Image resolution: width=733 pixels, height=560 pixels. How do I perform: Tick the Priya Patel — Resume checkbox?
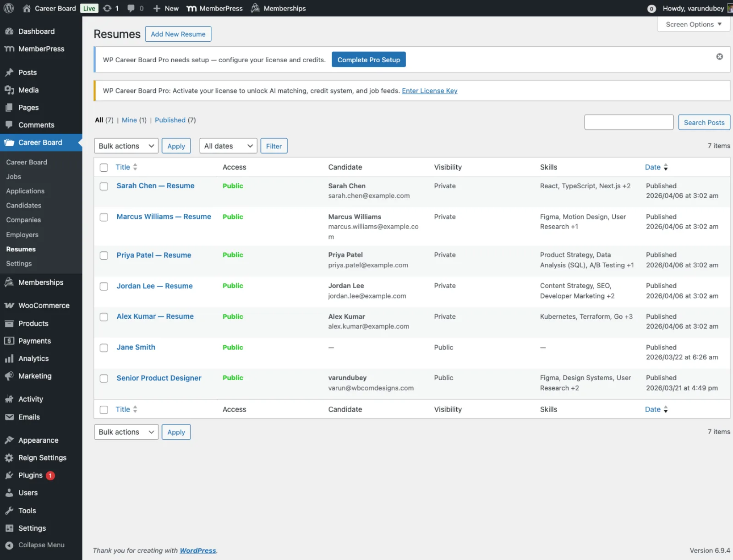104,256
